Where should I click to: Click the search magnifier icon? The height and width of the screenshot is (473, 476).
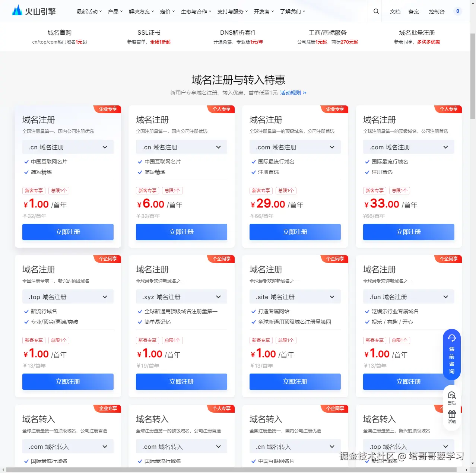376,11
